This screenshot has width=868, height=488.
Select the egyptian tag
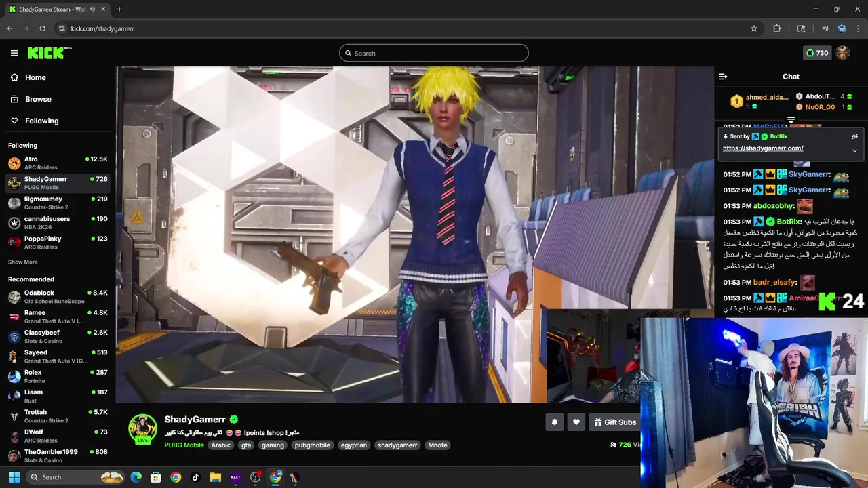(354, 445)
